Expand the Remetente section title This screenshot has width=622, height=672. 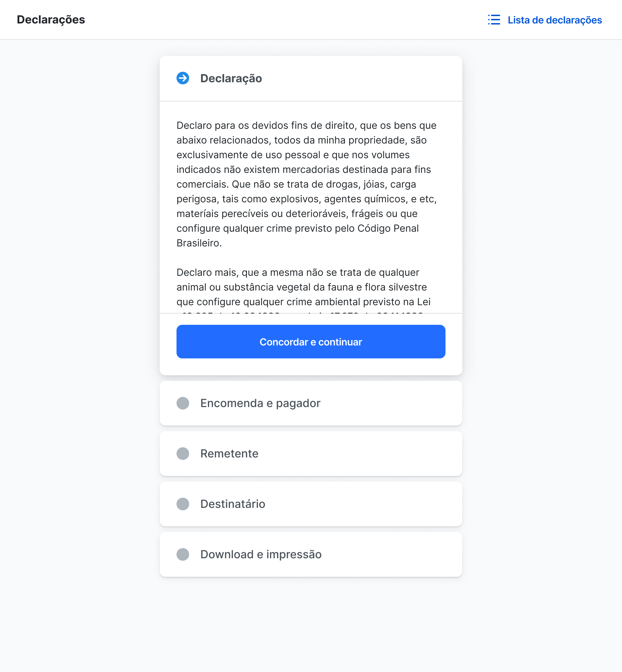(229, 454)
